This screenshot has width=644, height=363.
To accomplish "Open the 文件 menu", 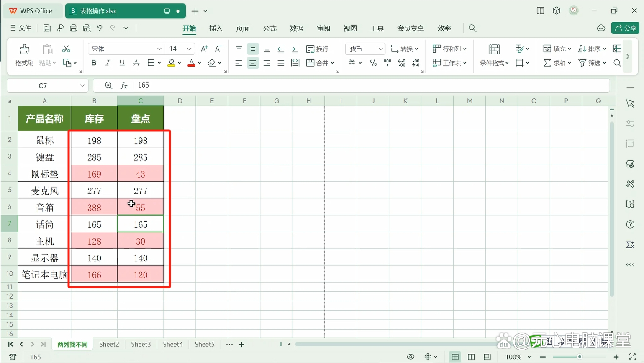I will click(21, 28).
